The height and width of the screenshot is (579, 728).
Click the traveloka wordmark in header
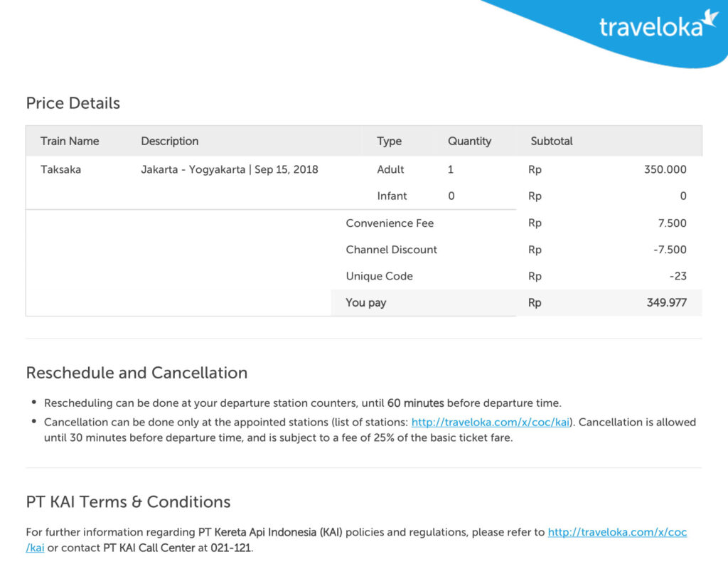click(651, 27)
